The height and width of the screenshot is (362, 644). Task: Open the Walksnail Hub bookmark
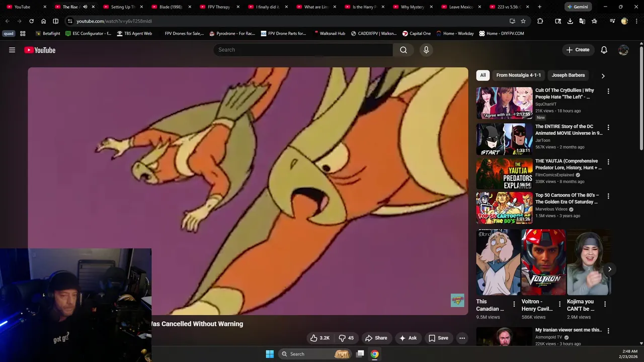point(329,33)
